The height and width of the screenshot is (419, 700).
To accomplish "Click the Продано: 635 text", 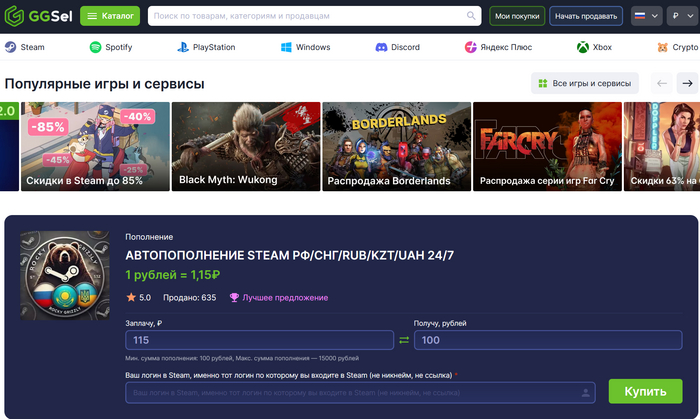I will pos(190,298).
